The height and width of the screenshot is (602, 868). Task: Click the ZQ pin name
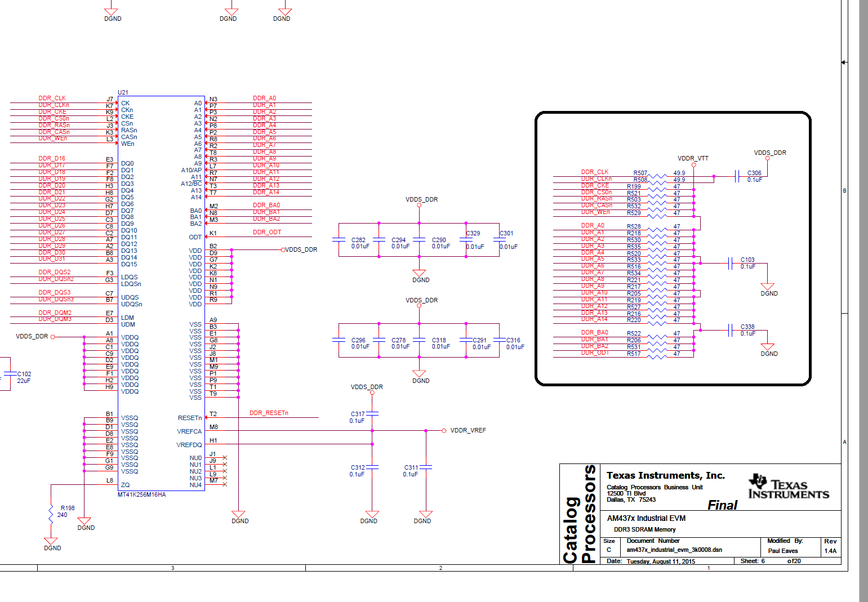[x=125, y=485]
